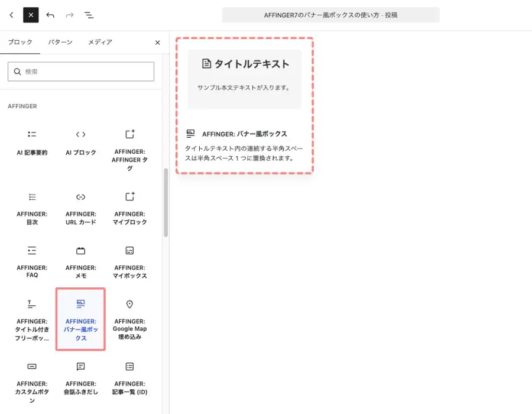Insert the AFFINGER: マイブロック block
The image size is (532, 414).
coord(129,208)
